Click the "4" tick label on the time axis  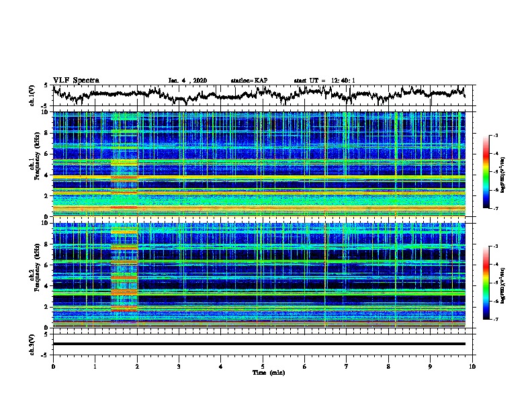click(221, 367)
